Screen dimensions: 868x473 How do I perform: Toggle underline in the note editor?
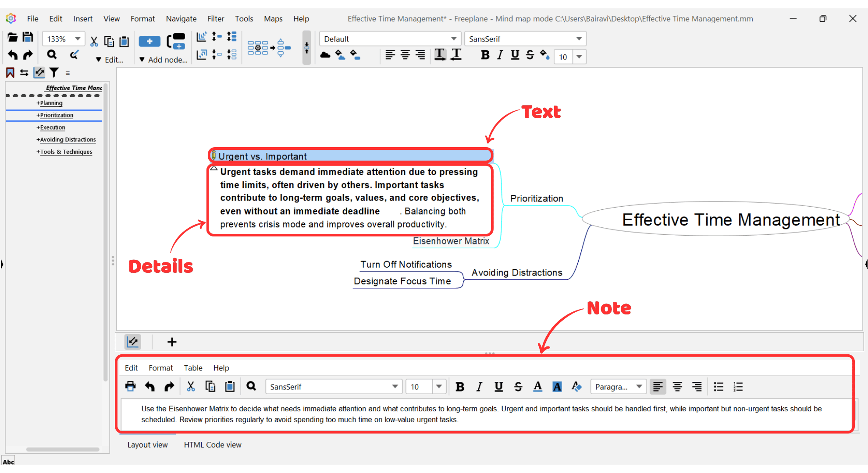point(498,387)
